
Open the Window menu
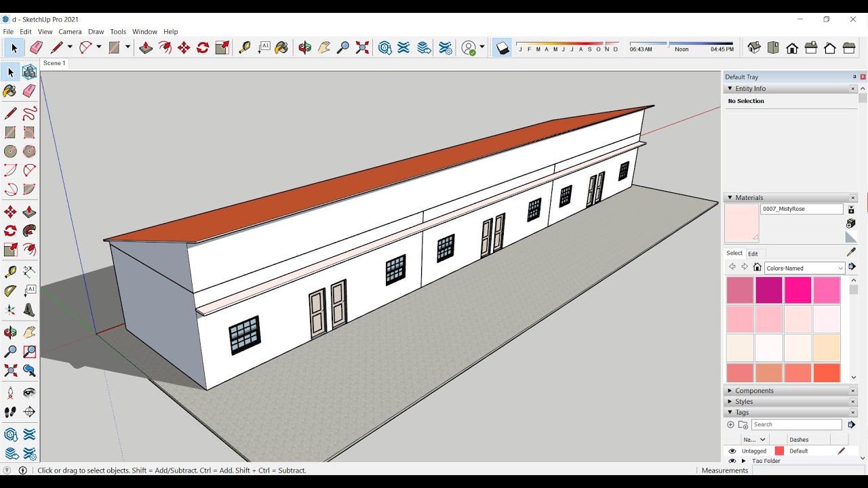tap(144, 32)
